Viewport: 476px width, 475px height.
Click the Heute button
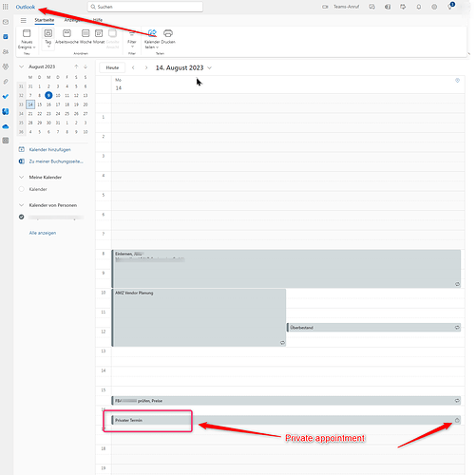(x=112, y=67)
